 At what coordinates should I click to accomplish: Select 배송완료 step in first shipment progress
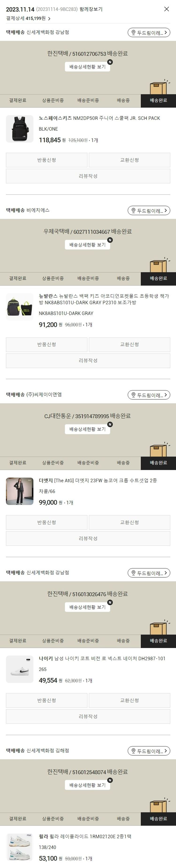(158, 100)
